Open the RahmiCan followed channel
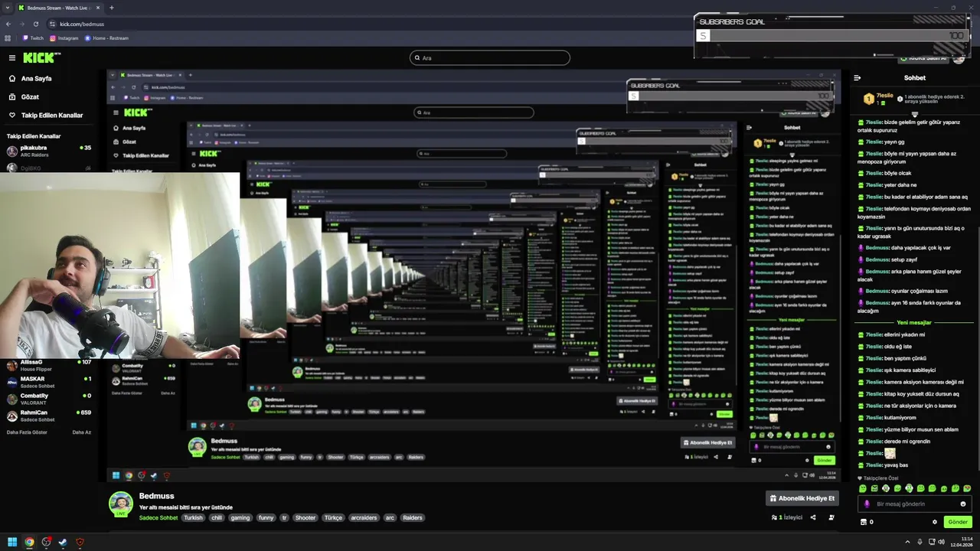This screenshot has height=551, width=980. click(x=49, y=416)
